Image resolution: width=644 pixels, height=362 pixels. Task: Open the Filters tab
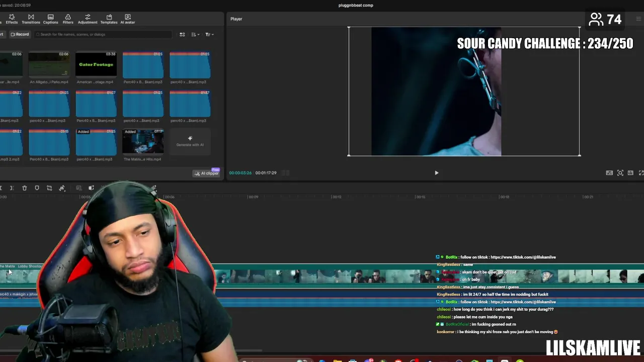point(68,19)
